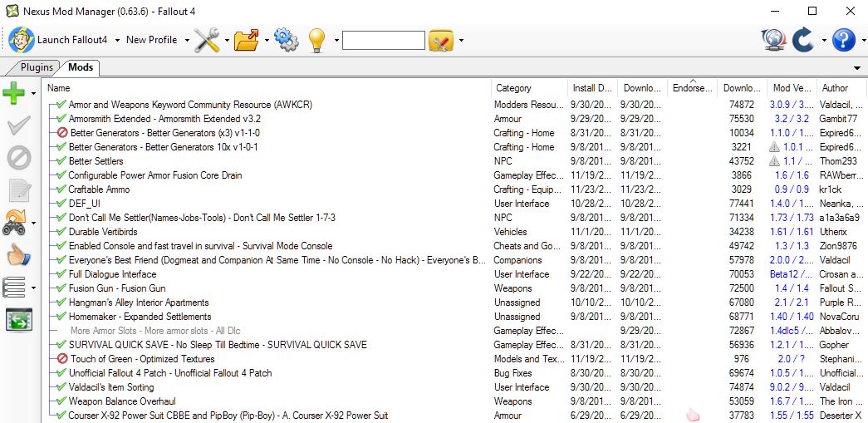This screenshot has width=868, height=423.
Task: Open dropdown arrow beside binoculars category icon
Action: (x=34, y=224)
